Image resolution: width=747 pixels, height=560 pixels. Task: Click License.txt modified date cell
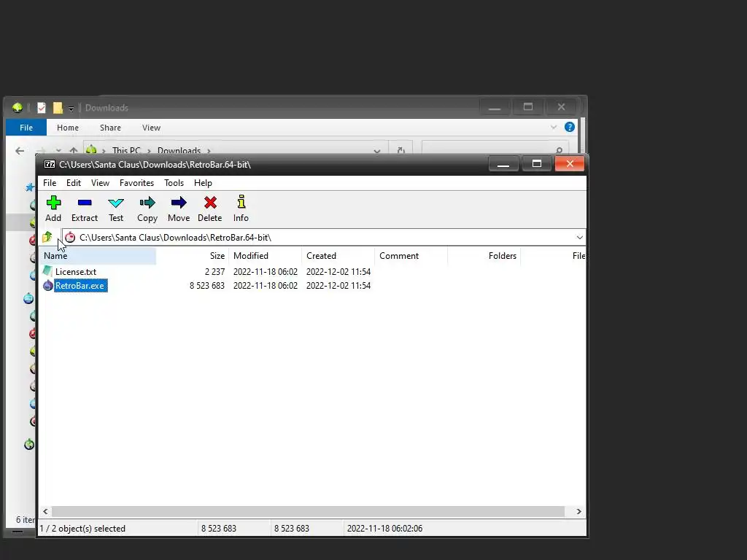[x=266, y=272]
